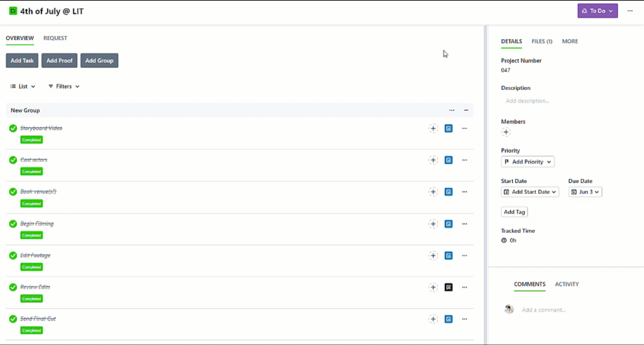This screenshot has width=644, height=345.
Task: Click the user avatar beside comment box
Action: click(509, 309)
